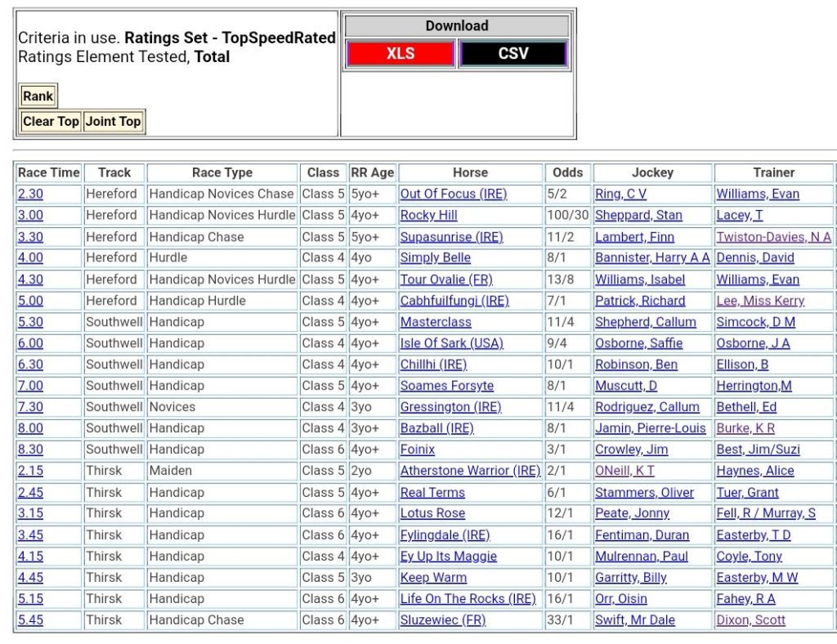Select horse Simply Belle
The image size is (837, 644).
(435, 258)
